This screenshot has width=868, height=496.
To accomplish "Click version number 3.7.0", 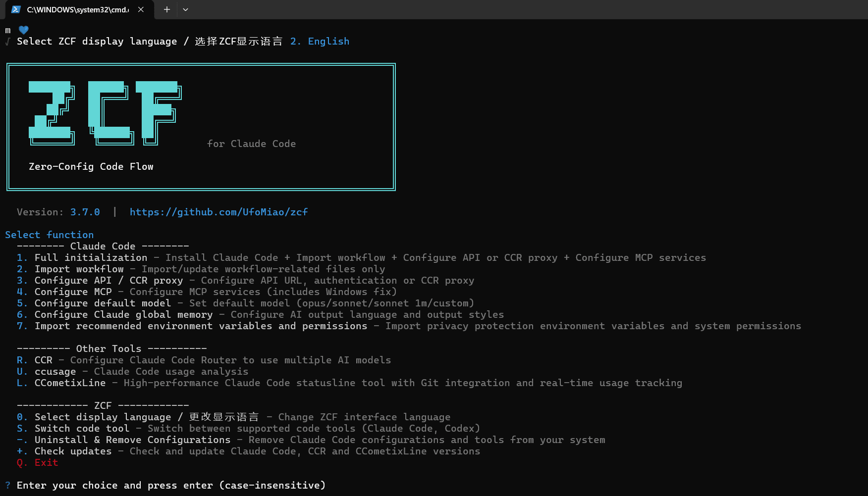I will coord(85,212).
